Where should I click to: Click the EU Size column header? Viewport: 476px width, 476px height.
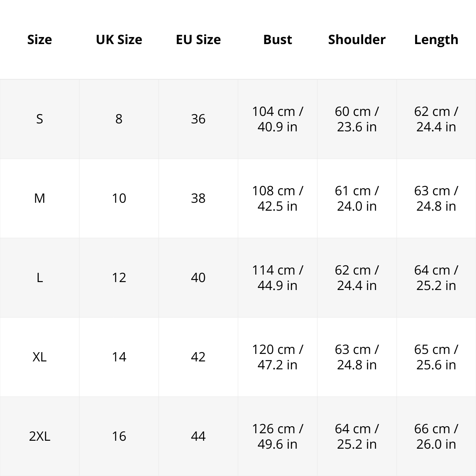(198, 40)
